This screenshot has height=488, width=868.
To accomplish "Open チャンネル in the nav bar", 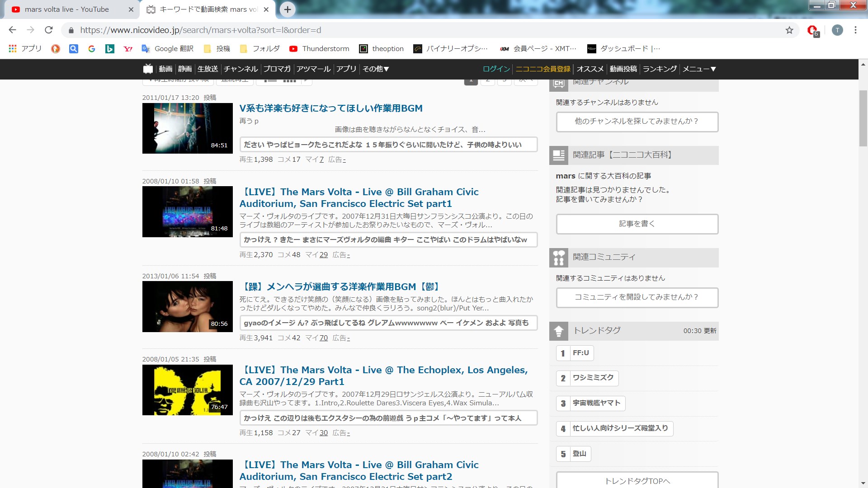I will (241, 69).
